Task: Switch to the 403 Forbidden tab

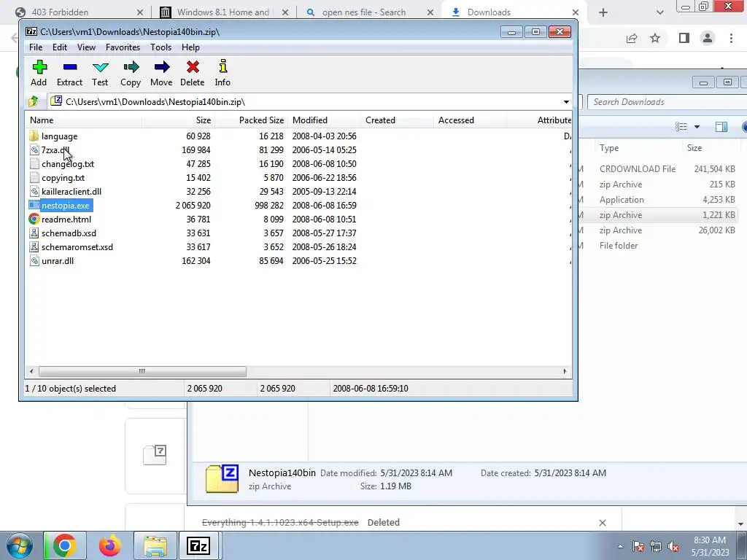Action: coord(78,12)
